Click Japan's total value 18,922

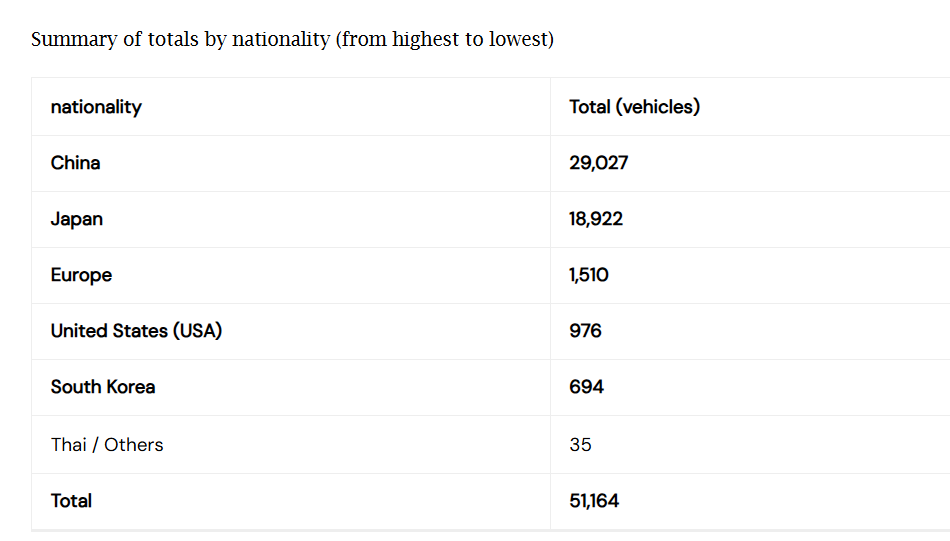coord(596,219)
